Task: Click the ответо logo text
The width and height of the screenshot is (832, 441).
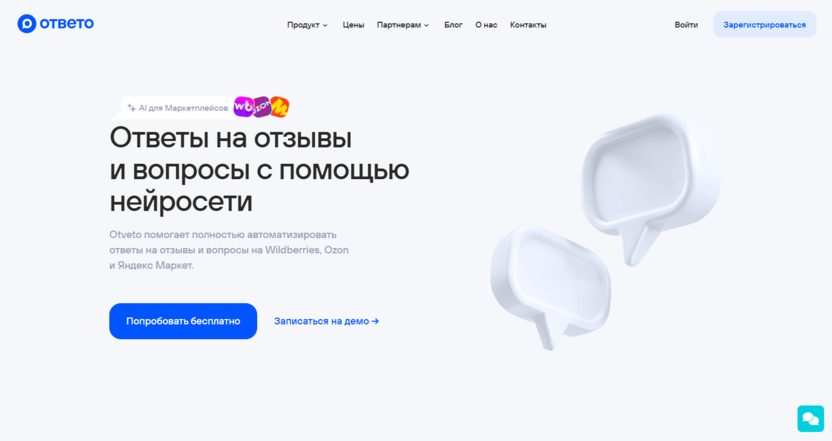Action: click(x=67, y=23)
